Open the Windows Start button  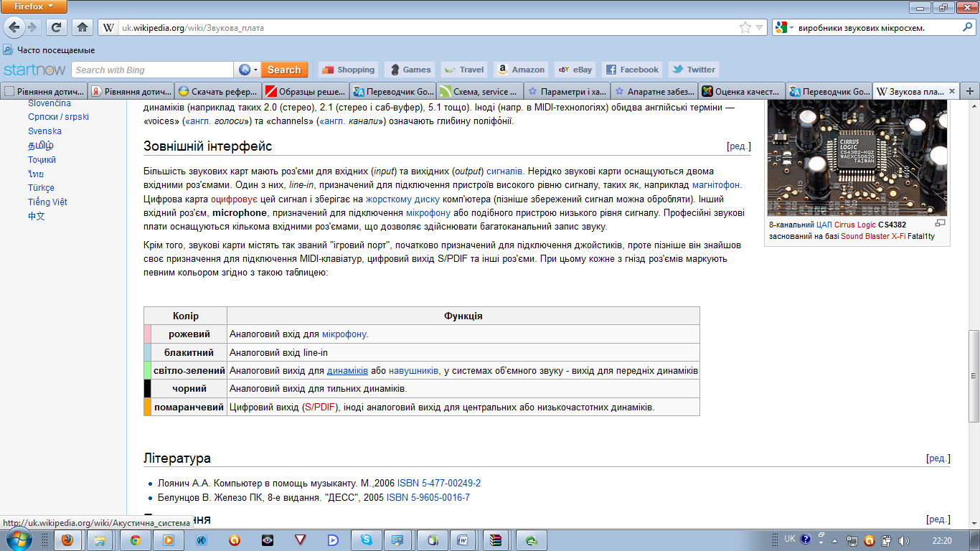[x=19, y=540]
